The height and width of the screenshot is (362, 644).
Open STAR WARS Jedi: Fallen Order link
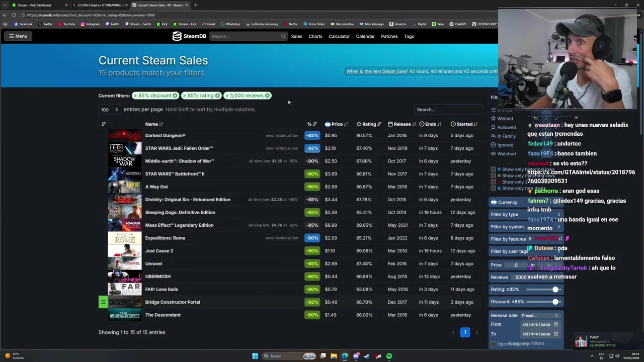pyautogui.click(x=179, y=148)
